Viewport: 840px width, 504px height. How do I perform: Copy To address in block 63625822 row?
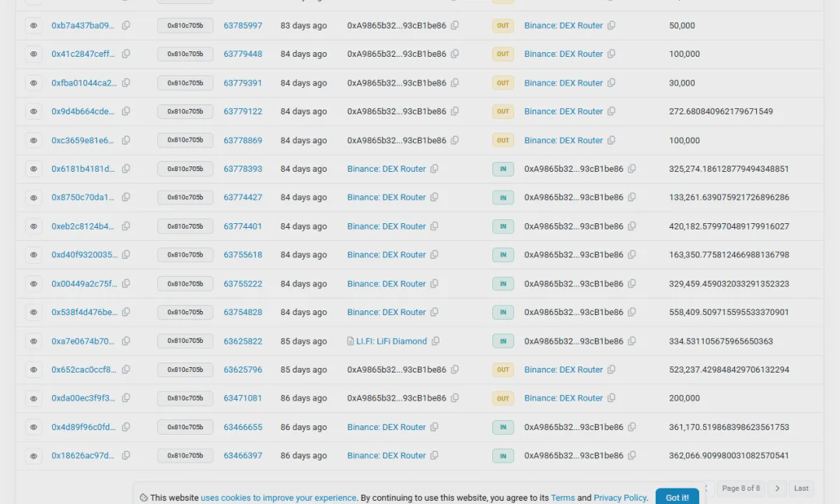[632, 341]
